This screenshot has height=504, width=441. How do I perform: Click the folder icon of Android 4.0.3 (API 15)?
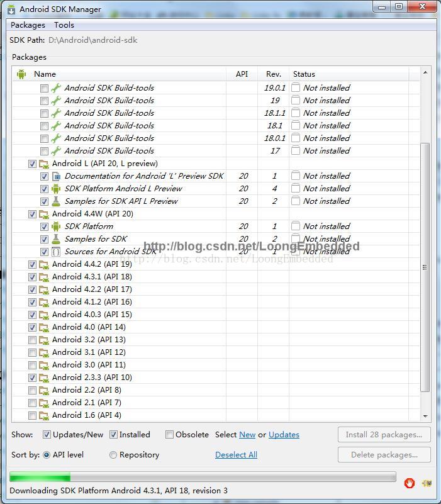tap(43, 315)
